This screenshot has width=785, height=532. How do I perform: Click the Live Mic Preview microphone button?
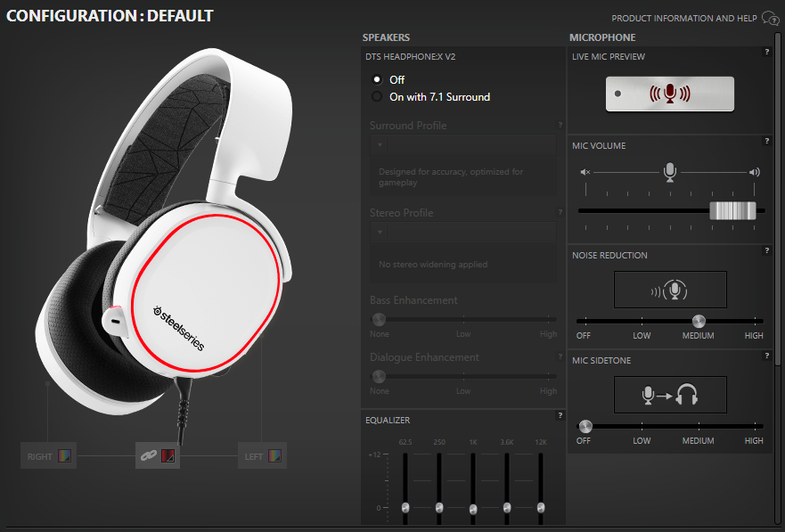[670, 94]
